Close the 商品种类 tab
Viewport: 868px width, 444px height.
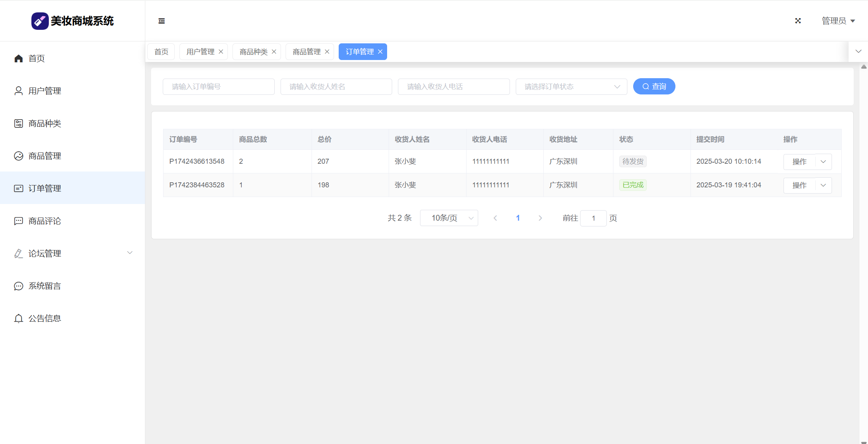274,52
